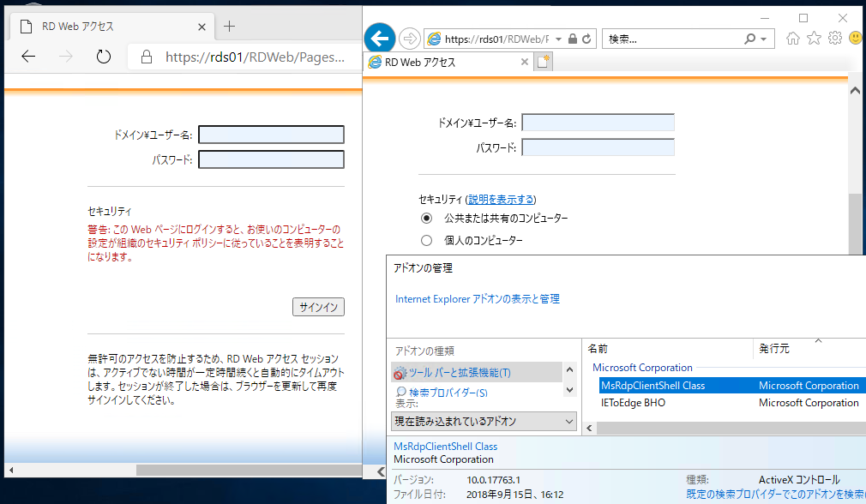Open IE favorites star

814,38
